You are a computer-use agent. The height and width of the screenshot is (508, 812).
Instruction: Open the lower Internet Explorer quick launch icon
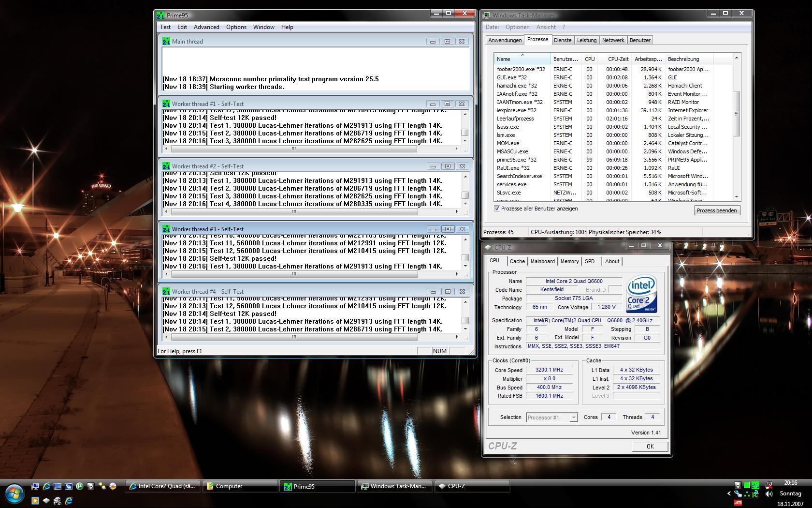pyautogui.click(x=69, y=501)
